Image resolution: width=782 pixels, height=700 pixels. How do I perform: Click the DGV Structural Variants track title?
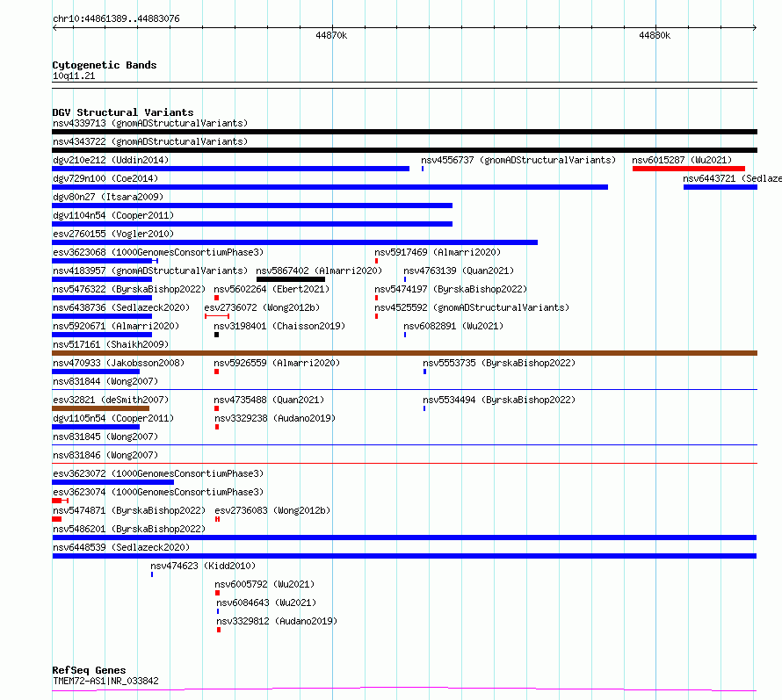coord(123,112)
